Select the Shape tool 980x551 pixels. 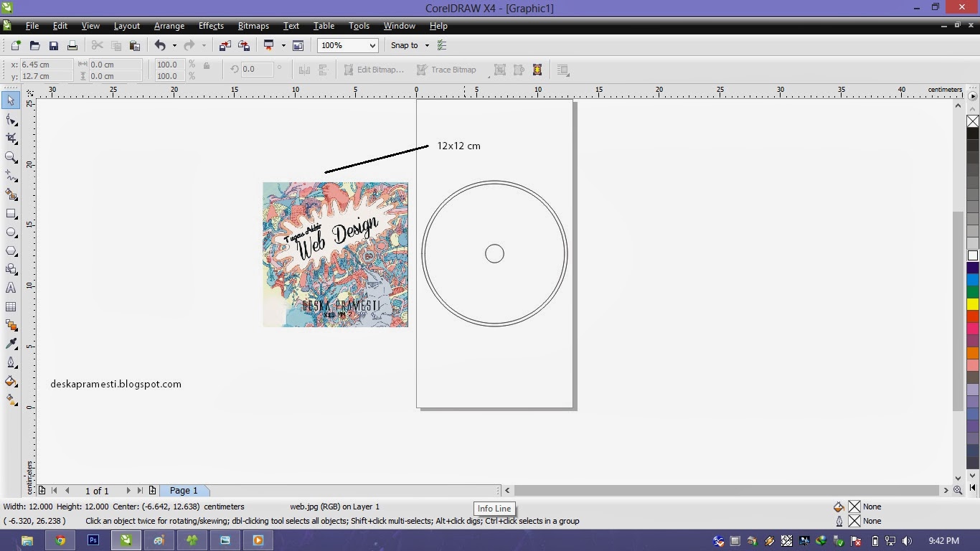11,120
